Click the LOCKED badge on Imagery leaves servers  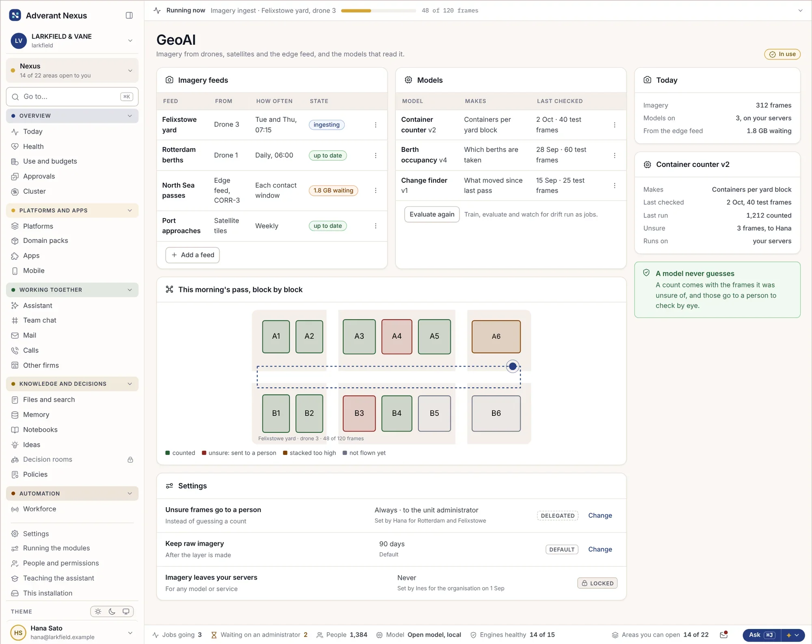click(597, 583)
